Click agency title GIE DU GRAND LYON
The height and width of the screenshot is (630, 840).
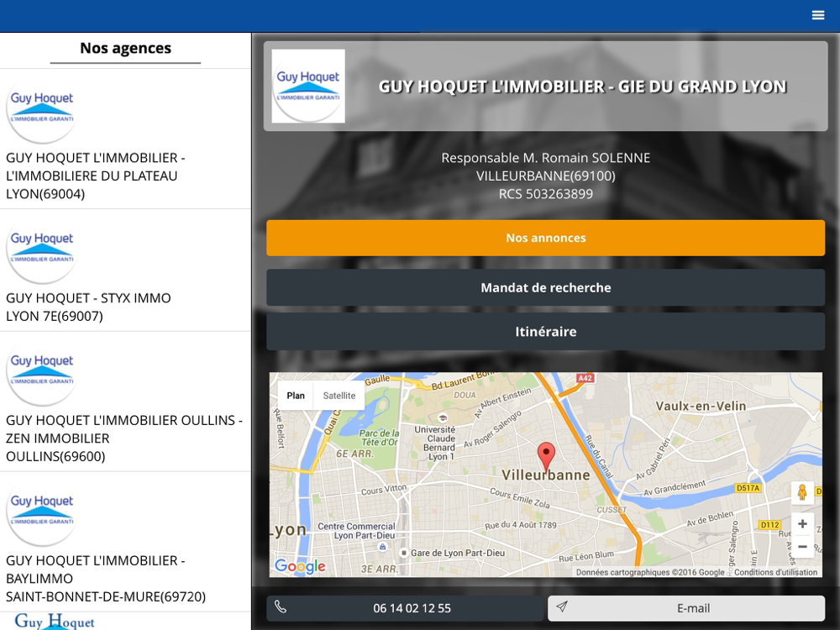(582, 87)
